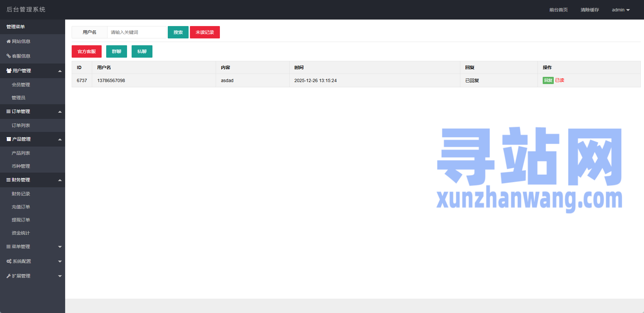Open the admin account dropdown
The width and height of the screenshot is (644, 313).
(x=621, y=10)
